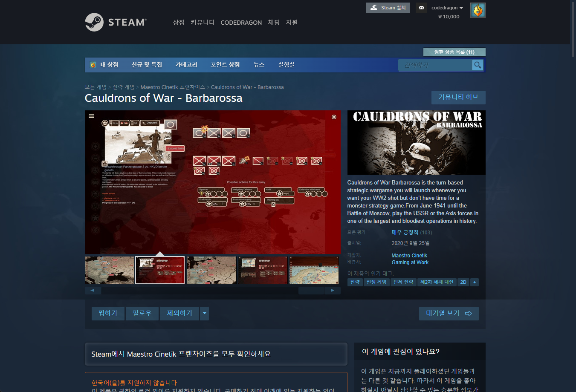The height and width of the screenshot is (392, 576).
Task: Click the store search input field
Action: click(435, 65)
